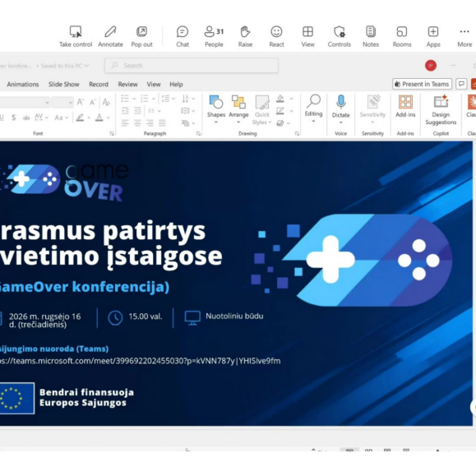Open the PowerPoint View tab
The image size is (476, 476).
(x=154, y=85)
